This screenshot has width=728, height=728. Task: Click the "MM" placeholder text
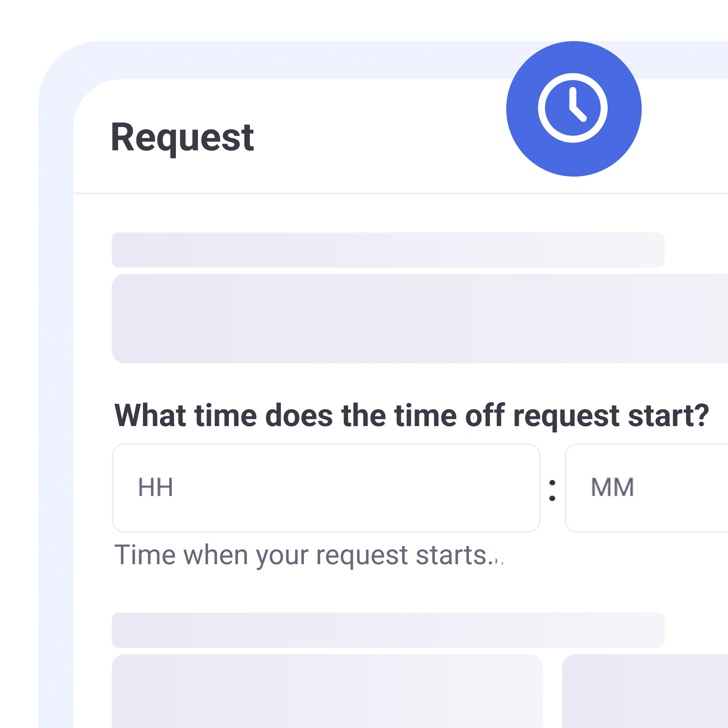pos(612,487)
